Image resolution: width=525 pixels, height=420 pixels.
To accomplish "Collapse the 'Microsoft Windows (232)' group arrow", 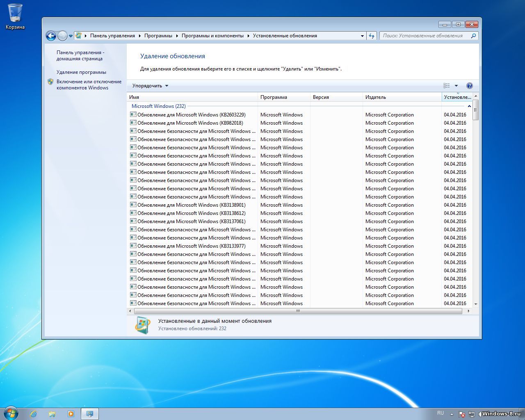I will click(x=469, y=106).
